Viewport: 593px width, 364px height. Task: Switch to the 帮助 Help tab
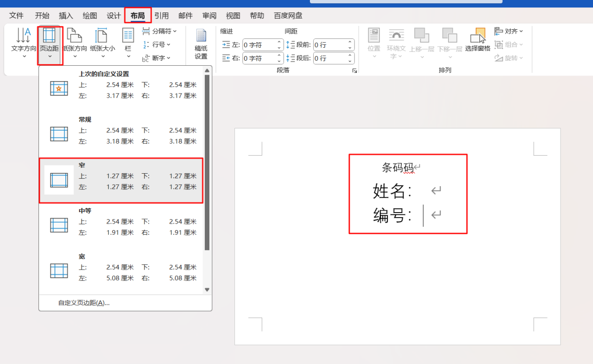[257, 16]
